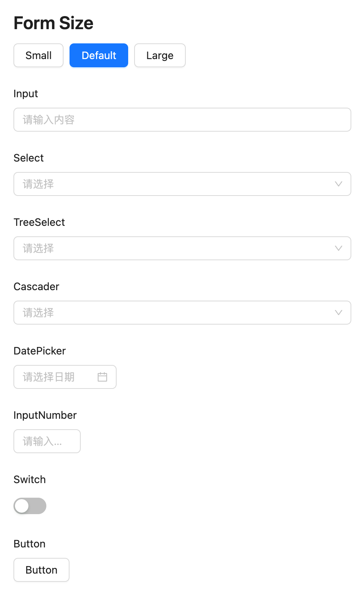Toggle the Switch on

tap(30, 506)
